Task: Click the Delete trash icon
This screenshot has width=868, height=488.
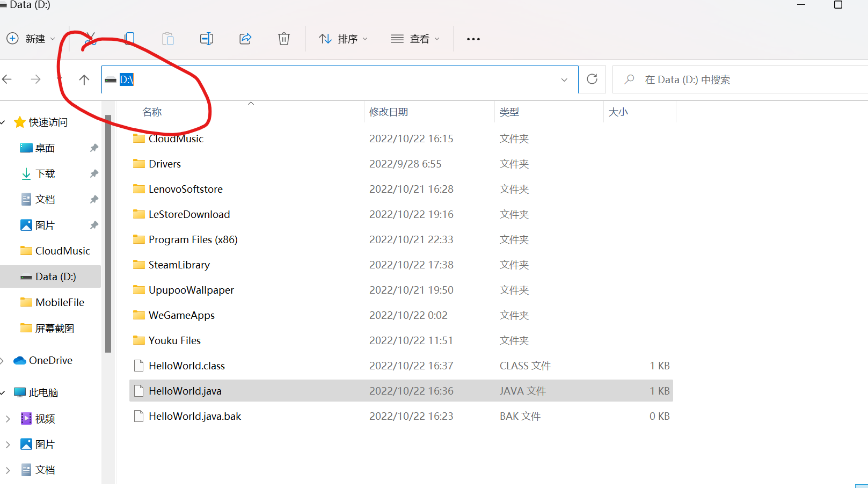Action: coord(284,39)
